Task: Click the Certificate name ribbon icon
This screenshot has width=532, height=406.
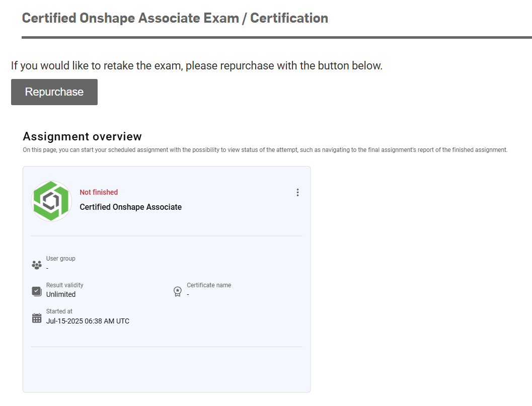Action: pos(178,291)
